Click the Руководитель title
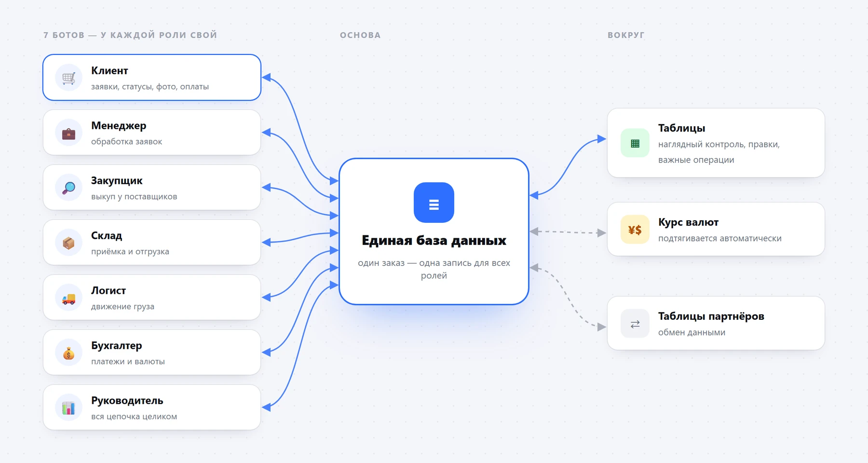The image size is (868, 463). 127,401
